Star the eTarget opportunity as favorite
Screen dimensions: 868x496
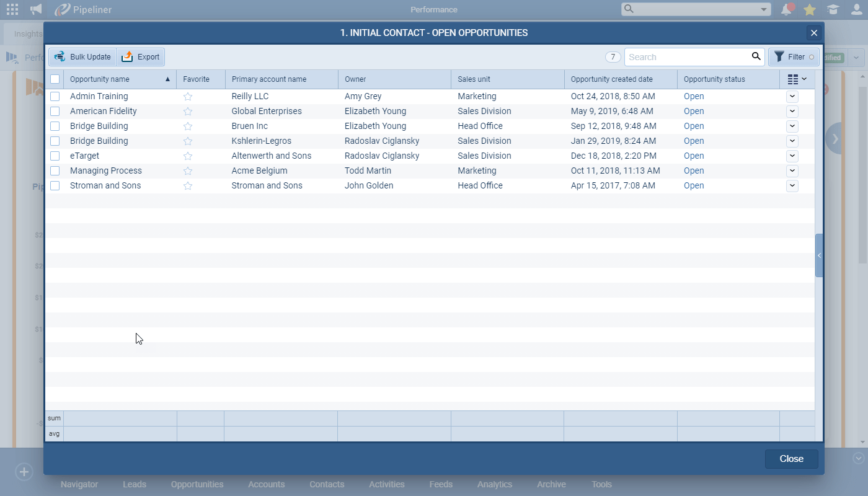click(x=188, y=156)
